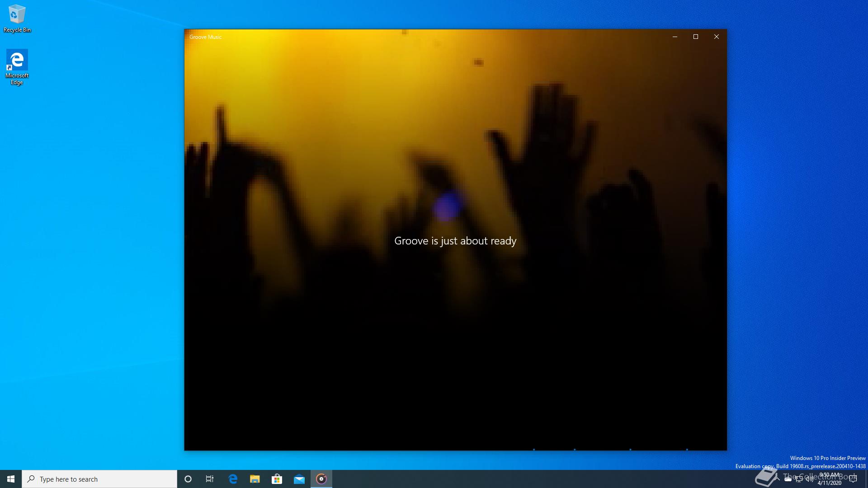Focus the 'Type here to search' box
This screenshot has height=488, width=868.
99,479
